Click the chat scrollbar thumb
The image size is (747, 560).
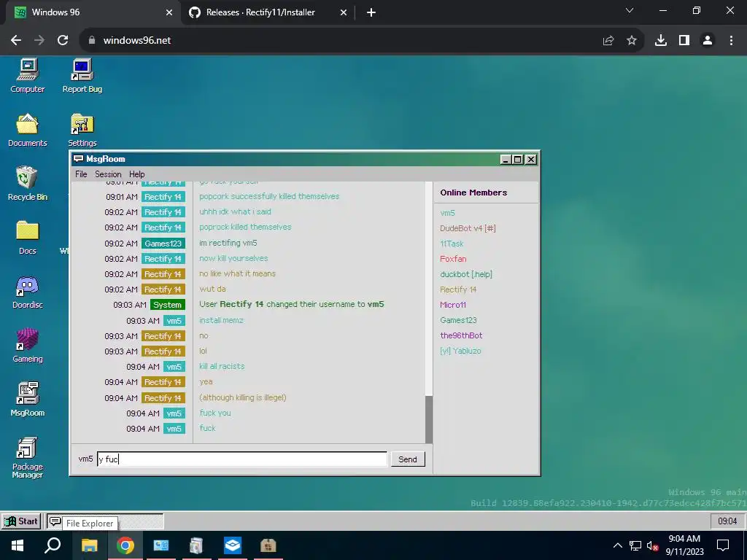tap(429, 419)
